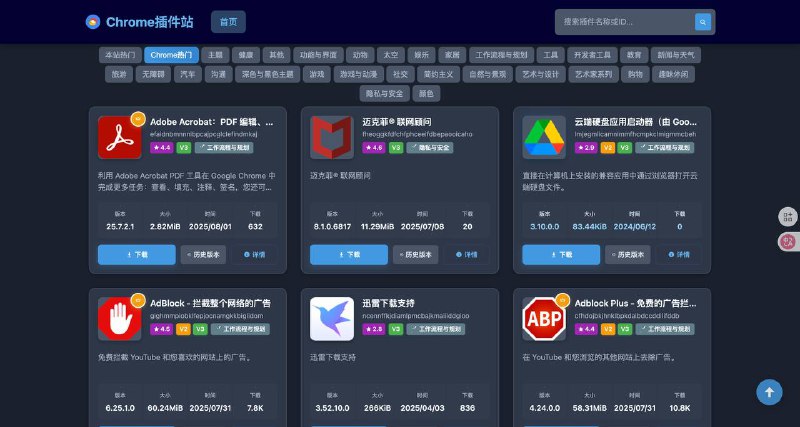Open the 功能与界面 category
Image resolution: width=800 pixels, height=427 pixels.
point(318,55)
